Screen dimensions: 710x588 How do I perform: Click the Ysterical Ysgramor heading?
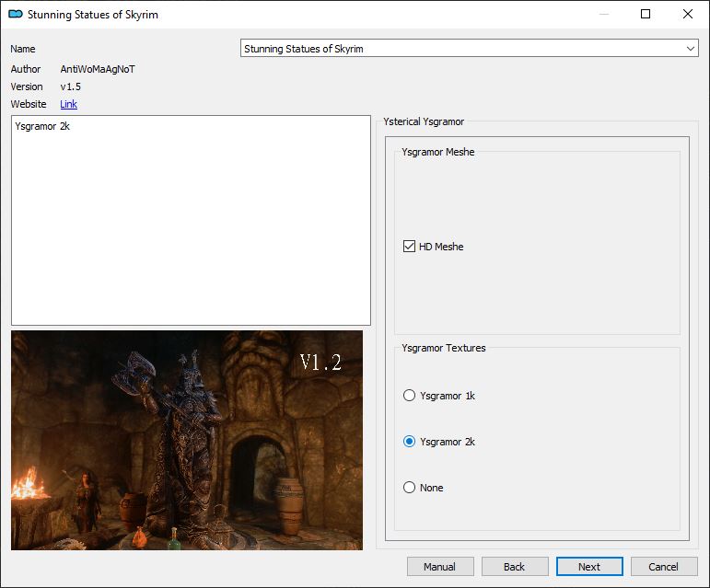[424, 121]
